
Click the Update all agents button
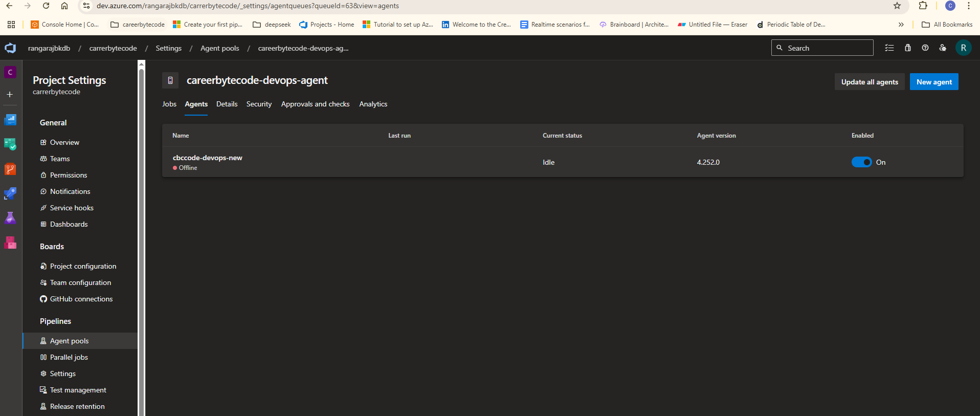click(870, 82)
